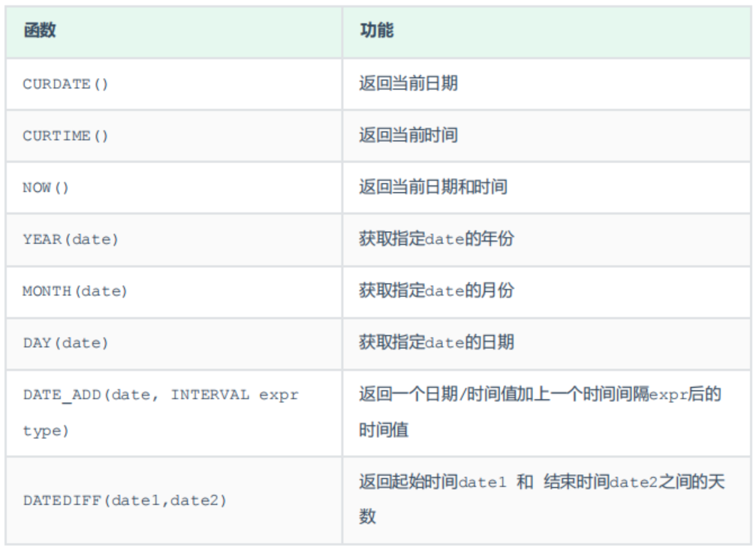Select the DATEDIFF(date1,date2) function cell
Image resolution: width=756 pixels, height=550 pixels.
point(125,500)
